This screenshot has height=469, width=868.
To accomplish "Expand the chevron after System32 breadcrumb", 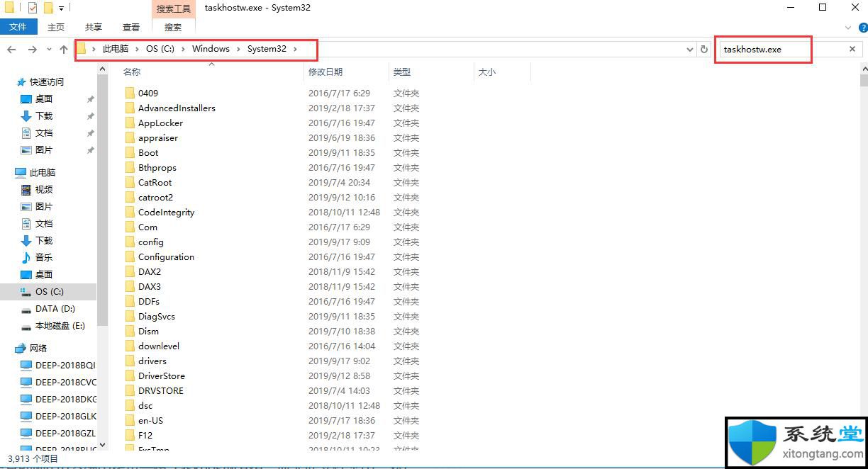I will pos(296,49).
